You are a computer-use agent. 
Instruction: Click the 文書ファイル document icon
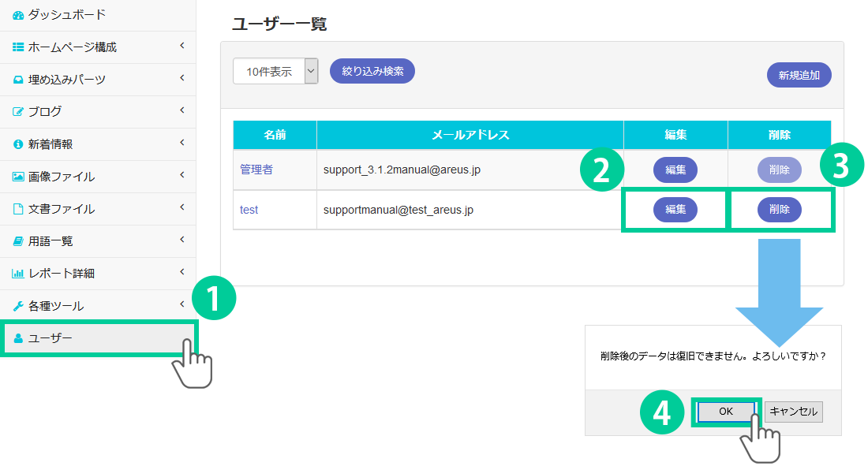click(18, 209)
